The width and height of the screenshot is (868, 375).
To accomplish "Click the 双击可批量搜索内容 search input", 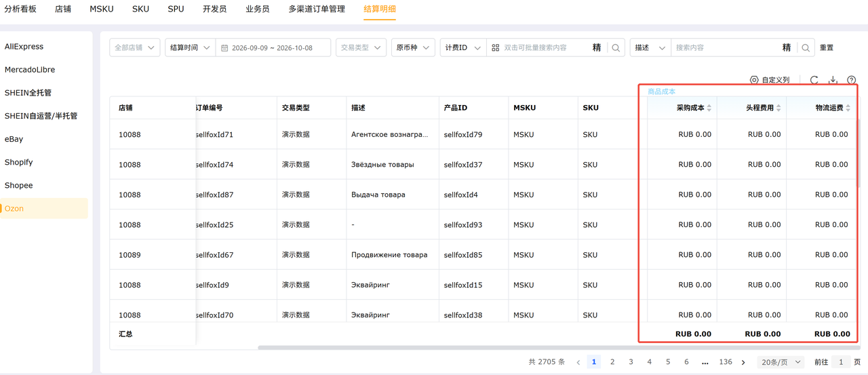I will coord(545,47).
